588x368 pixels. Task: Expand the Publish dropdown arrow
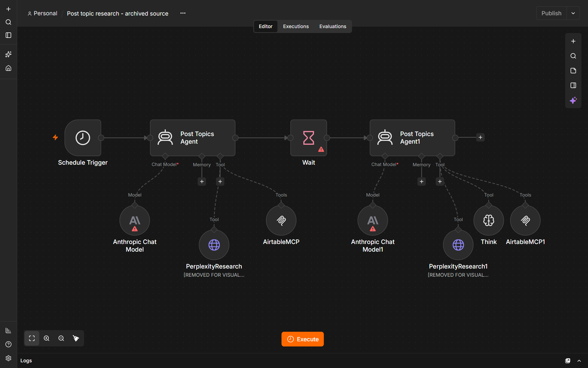point(573,13)
